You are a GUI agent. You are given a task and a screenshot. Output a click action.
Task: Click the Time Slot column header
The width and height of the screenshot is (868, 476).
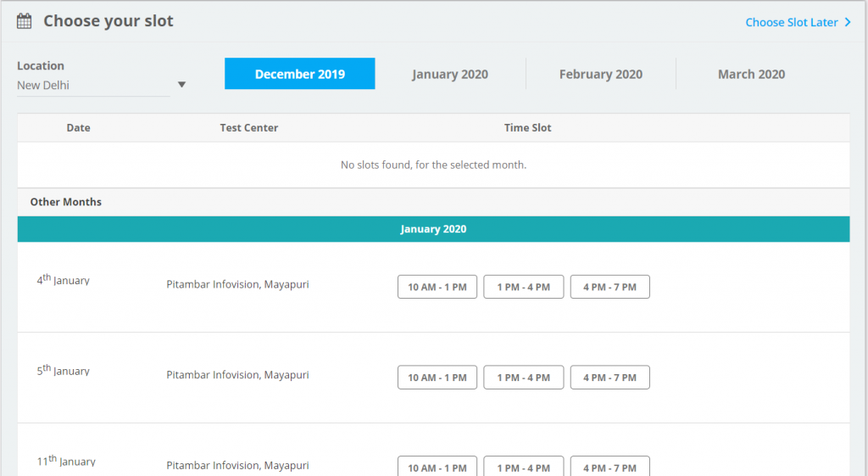pyautogui.click(x=527, y=127)
